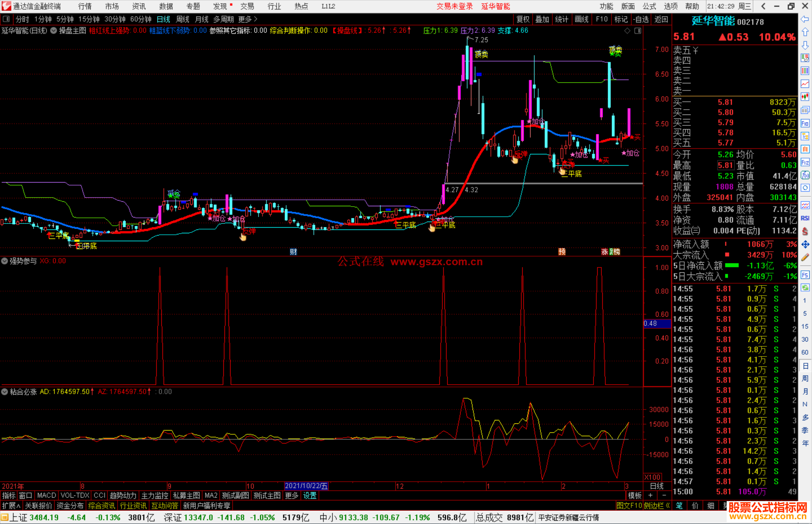Click the stacked windows news icon

[x=805, y=110]
